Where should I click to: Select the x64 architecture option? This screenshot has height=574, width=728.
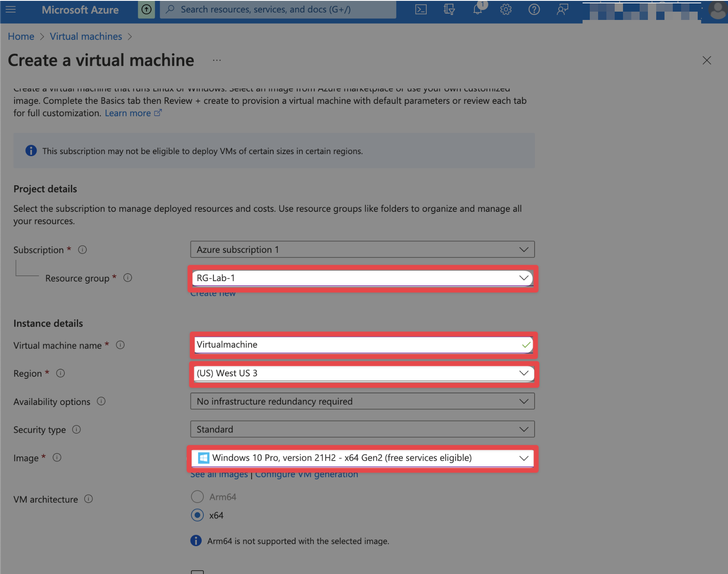(197, 515)
